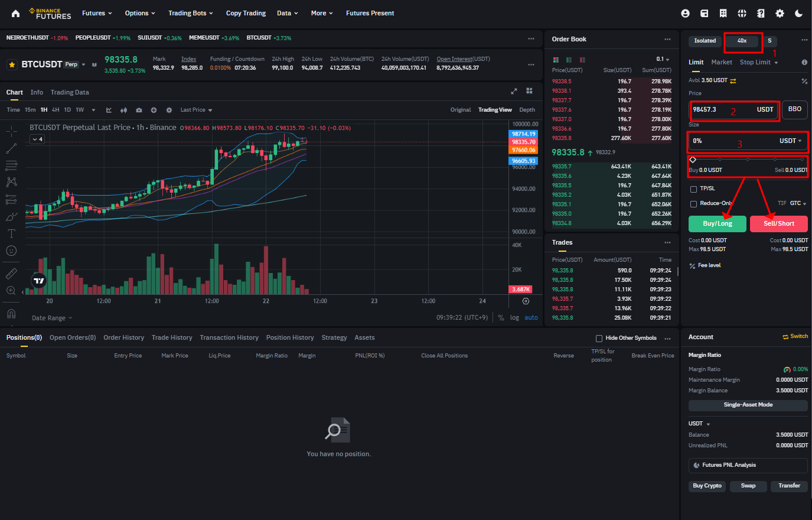Favorite BTCUSDT with the star icon
The height and width of the screenshot is (520, 812).
click(12, 64)
